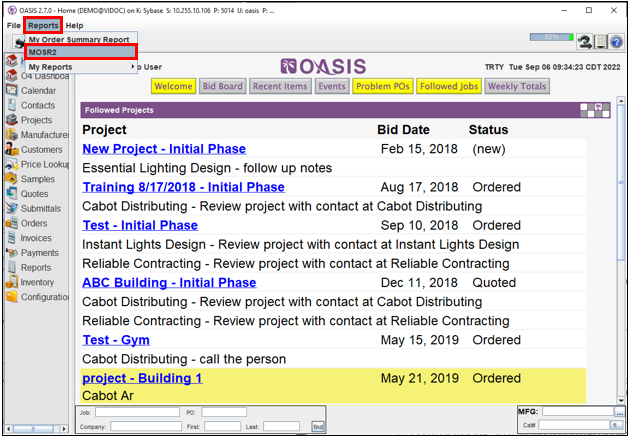The height and width of the screenshot is (439, 631).
Task: Click the blue help question mark icon
Action: (617, 41)
